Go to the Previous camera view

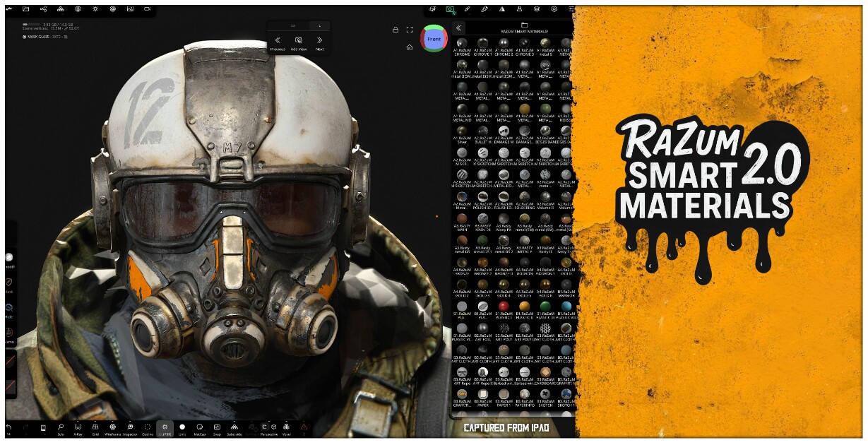pos(278,42)
